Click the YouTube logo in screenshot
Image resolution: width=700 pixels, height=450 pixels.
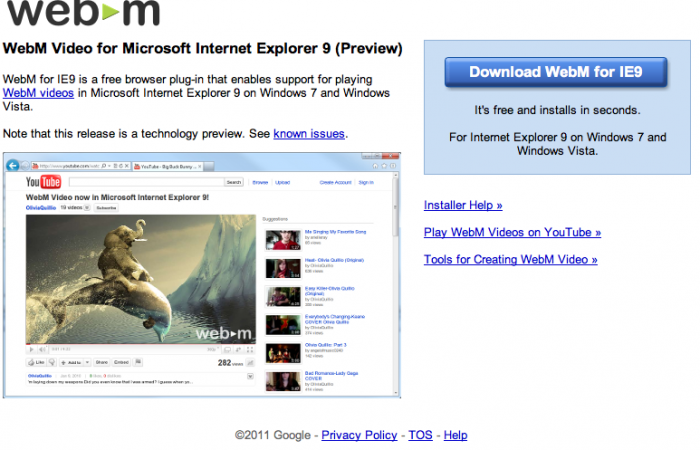click(x=45, y=182)
